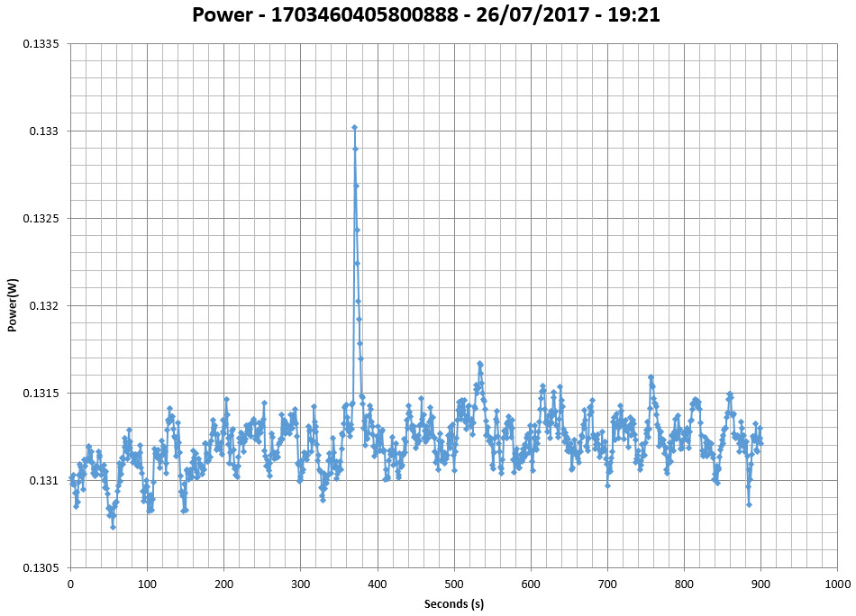Select the "Seconds (s)" horizontal axis title

(460, 603)
